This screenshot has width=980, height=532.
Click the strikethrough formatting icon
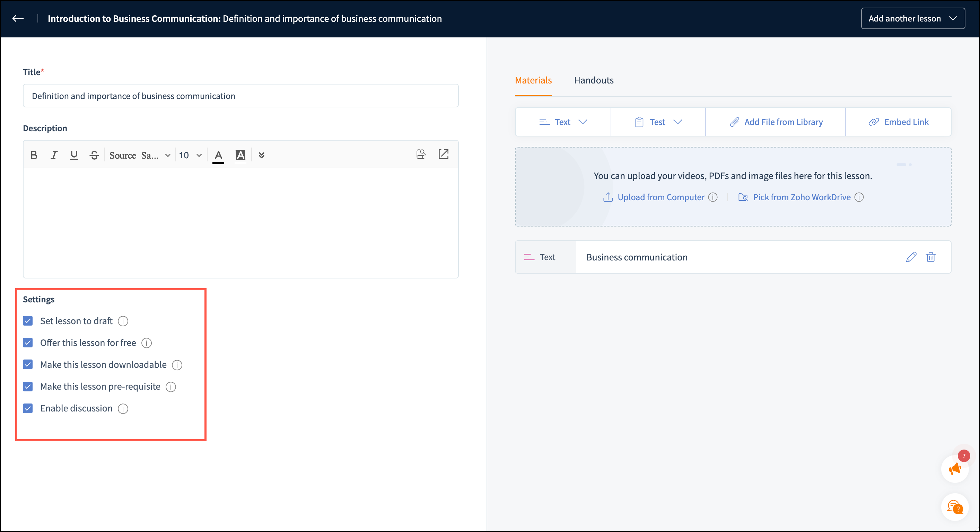[x=94, y=155]
